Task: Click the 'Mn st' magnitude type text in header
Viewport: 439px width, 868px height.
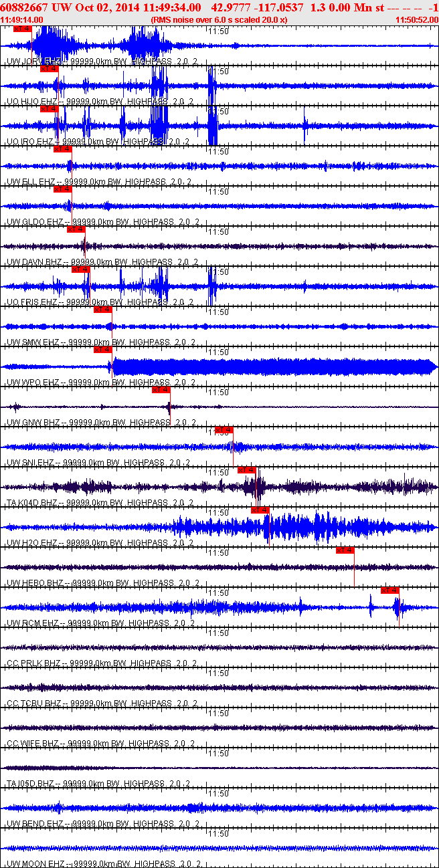Action: 370,7
